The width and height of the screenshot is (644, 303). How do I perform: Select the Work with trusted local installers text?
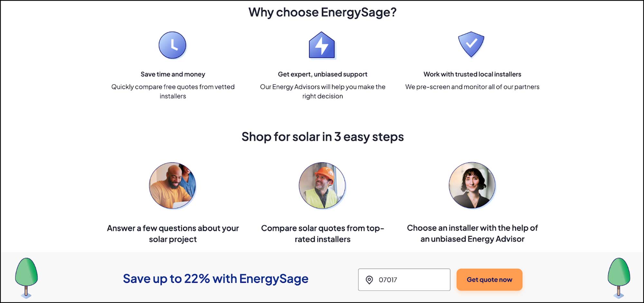[472, 74]
